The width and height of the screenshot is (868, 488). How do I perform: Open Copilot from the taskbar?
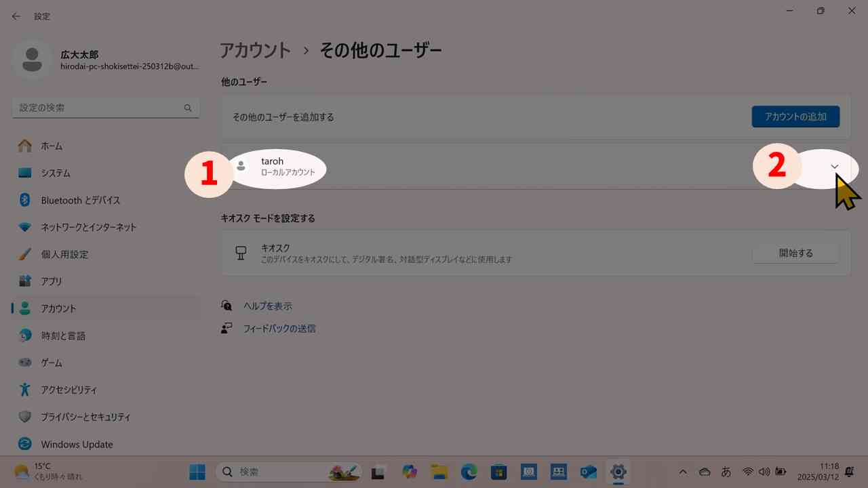click(410, 471)
